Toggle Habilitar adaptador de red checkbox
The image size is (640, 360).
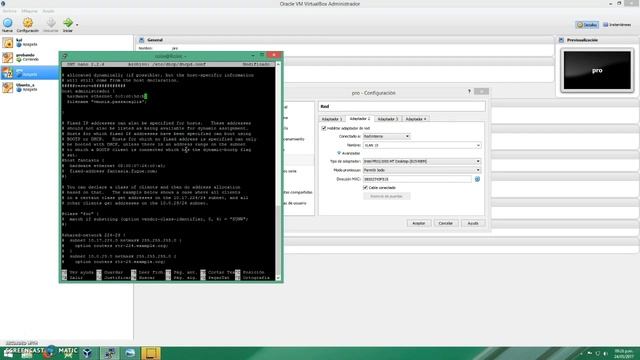324,128
